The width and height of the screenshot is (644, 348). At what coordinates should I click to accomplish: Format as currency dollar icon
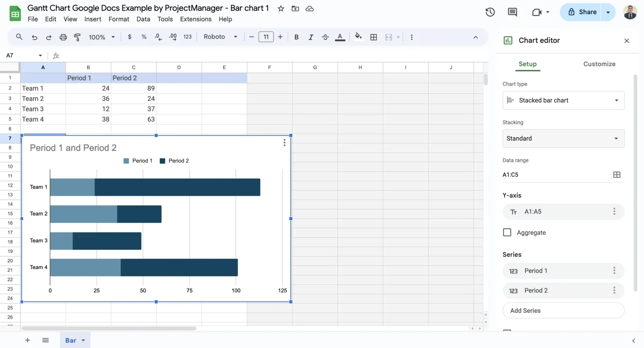tap(130, 37)
